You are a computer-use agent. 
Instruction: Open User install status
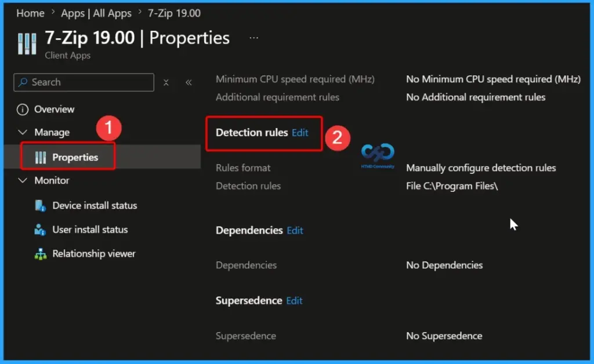(90, 230)
